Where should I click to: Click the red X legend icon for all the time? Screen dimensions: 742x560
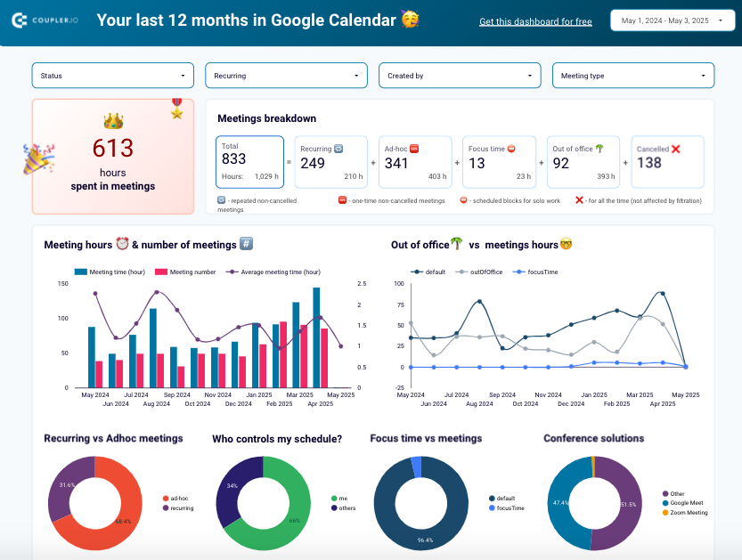[x=579, y=200]
